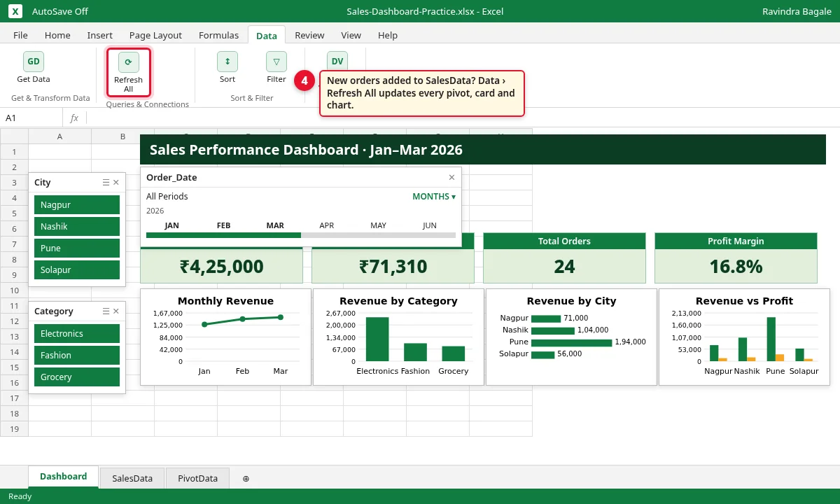
Task: Switch to the Review ribbon tab
Action: point(309,35)
